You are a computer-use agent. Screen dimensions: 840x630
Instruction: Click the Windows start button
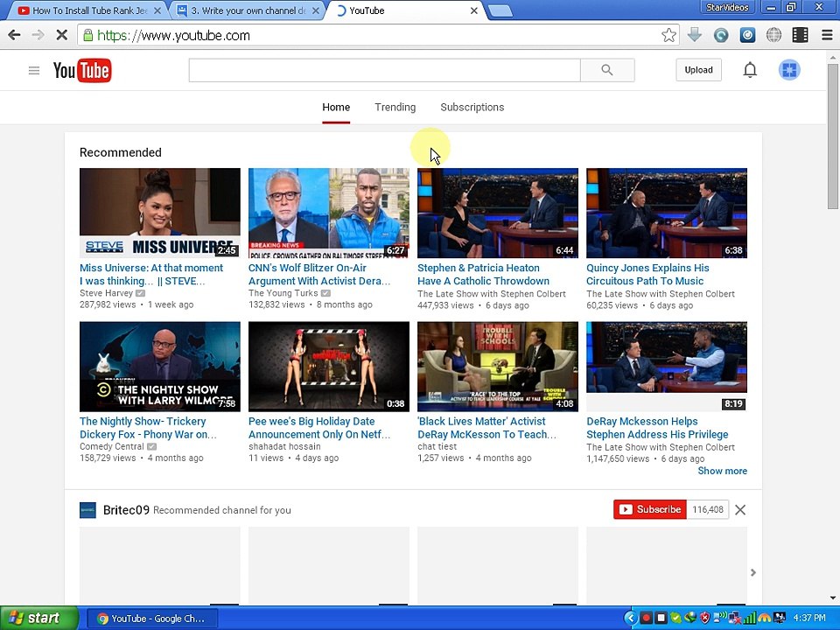coord(38,619)
